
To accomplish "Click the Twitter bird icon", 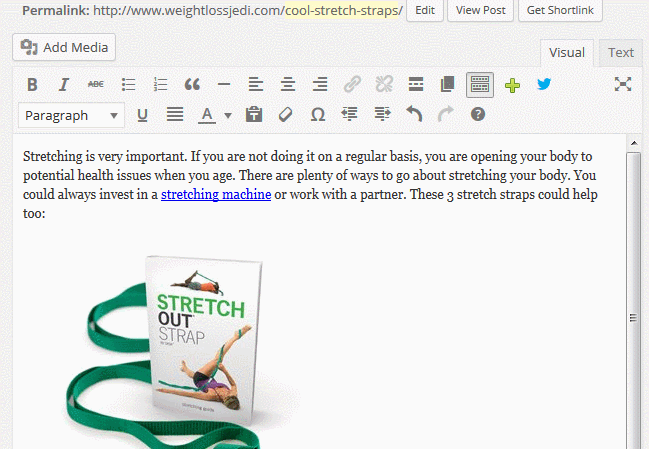I will (544, 84).
